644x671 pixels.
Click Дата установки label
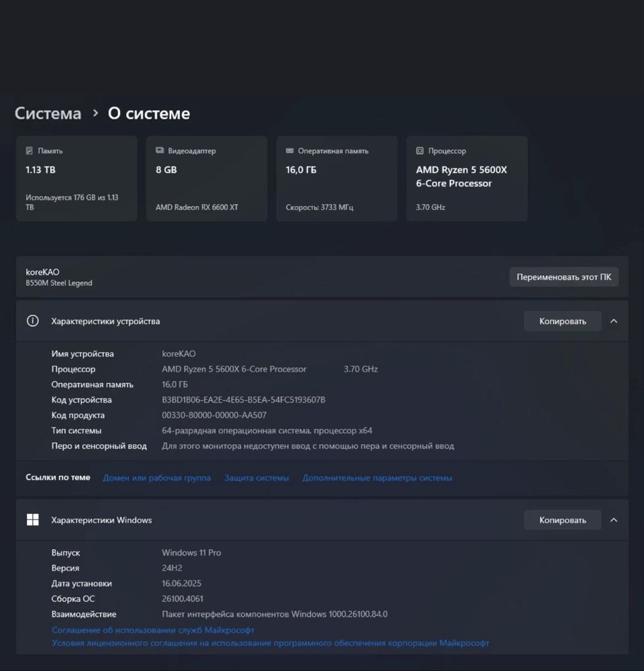point(81,583)
